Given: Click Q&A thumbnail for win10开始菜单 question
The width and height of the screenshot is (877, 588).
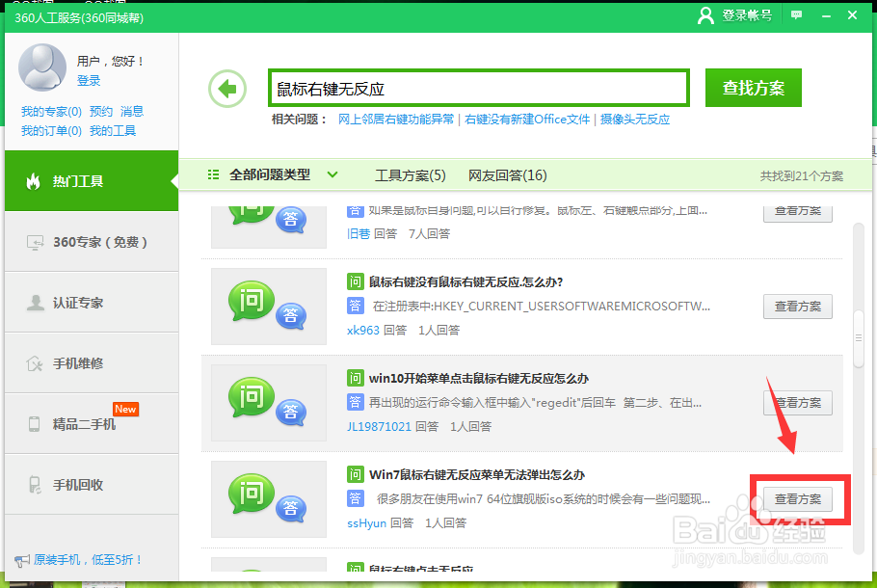Looking at the screenshot, I should 269,403.
